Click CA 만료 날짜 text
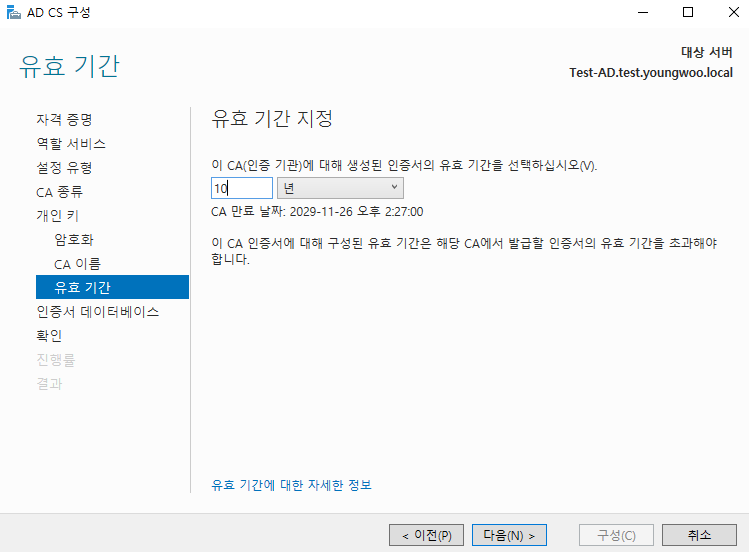 click(317, 212)
